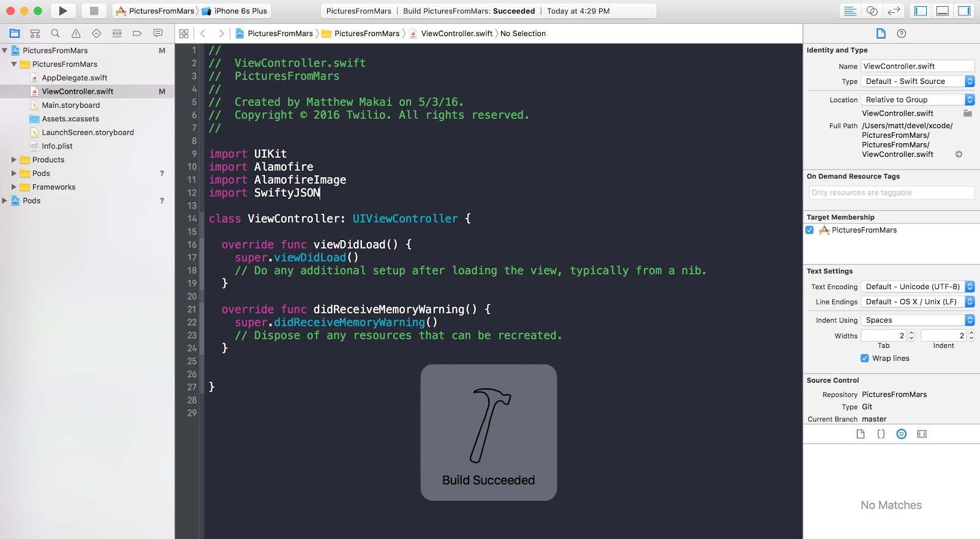This screenshot has width=980, height=539.
Task: Select AppDelegate.swift in the navigator
Action: coord(75,78)
